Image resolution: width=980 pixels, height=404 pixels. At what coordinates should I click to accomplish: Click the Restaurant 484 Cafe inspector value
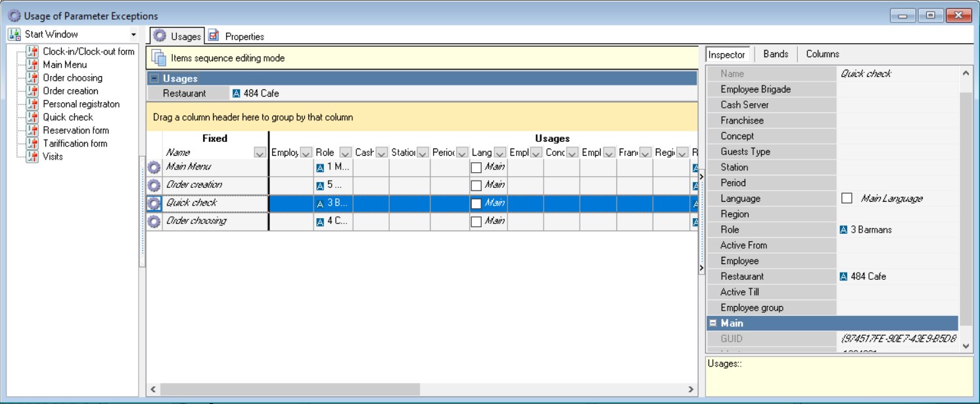tap(863, 277)
